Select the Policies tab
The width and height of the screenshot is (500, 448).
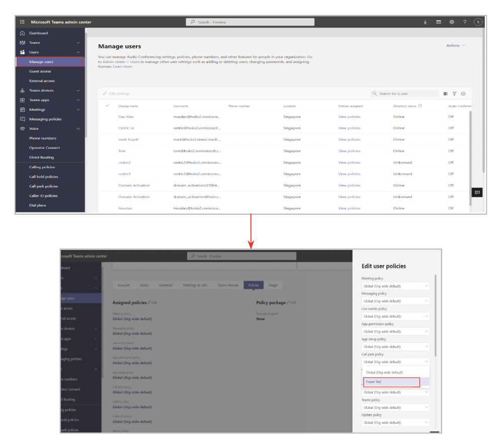[x=254, y=285]
